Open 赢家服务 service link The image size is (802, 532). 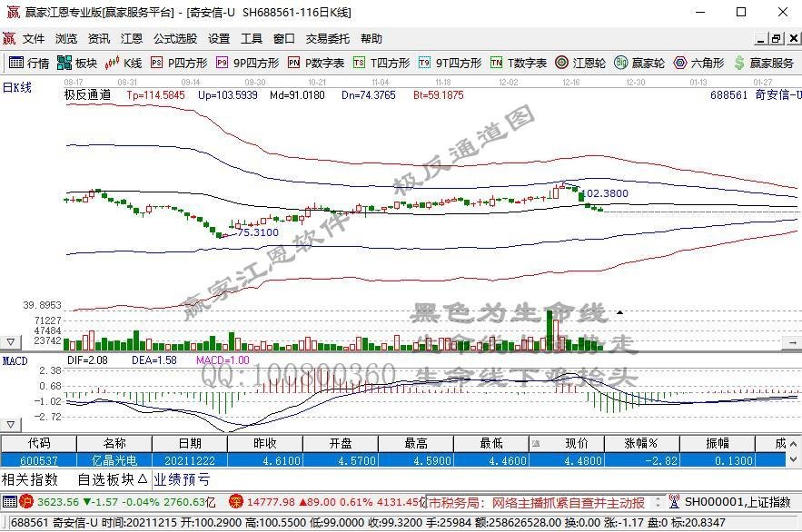coord(764,63)
